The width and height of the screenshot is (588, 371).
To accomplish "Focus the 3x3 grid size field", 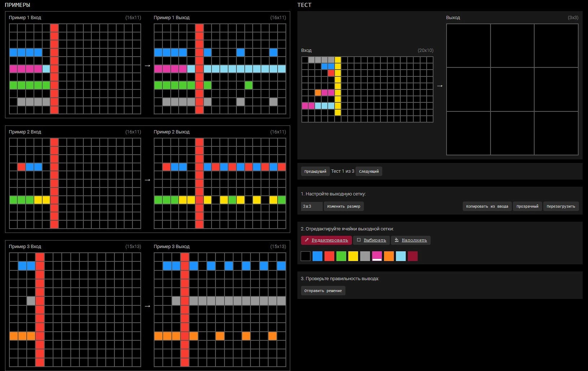I will [x=311, y=206].
